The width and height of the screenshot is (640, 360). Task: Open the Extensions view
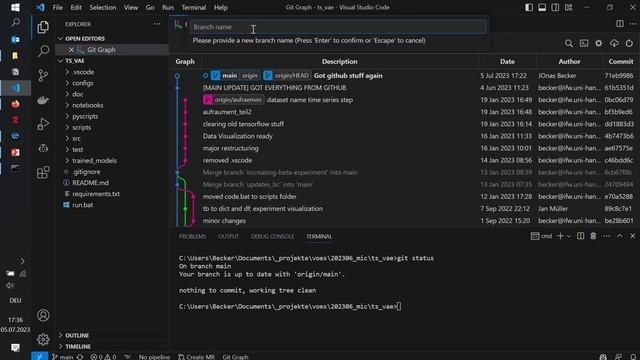(x=43, y=173)
